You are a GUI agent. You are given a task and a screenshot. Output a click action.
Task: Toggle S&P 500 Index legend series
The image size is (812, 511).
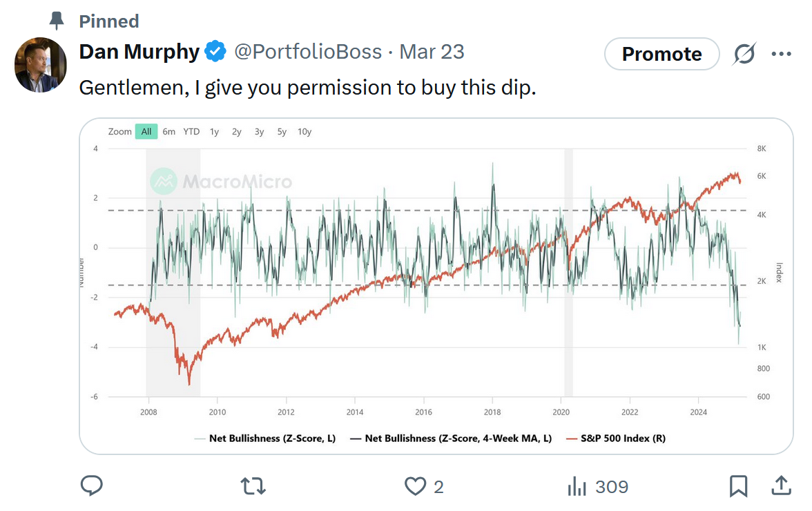pos(616,438)
